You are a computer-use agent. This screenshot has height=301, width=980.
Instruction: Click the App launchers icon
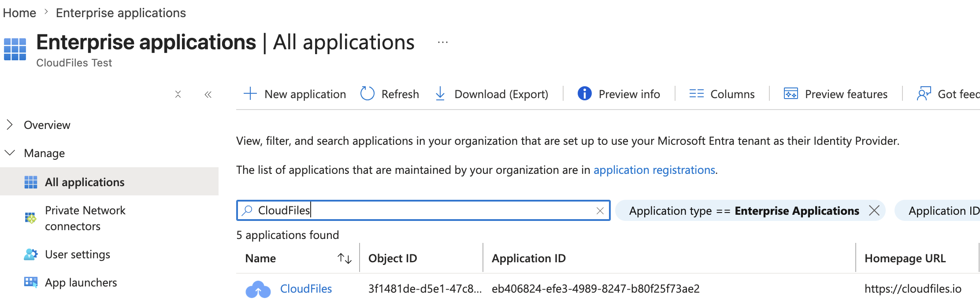(x=31, y=282)
